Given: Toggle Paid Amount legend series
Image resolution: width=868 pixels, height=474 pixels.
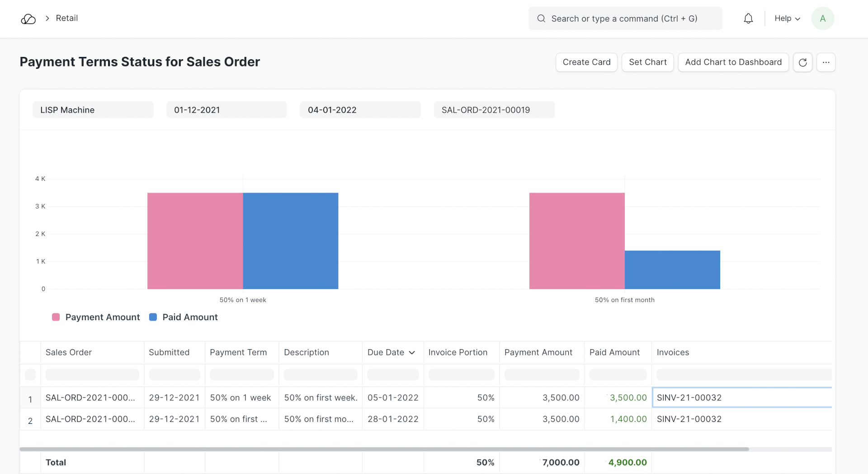Looking at the screenshot, I should point(184,317).
